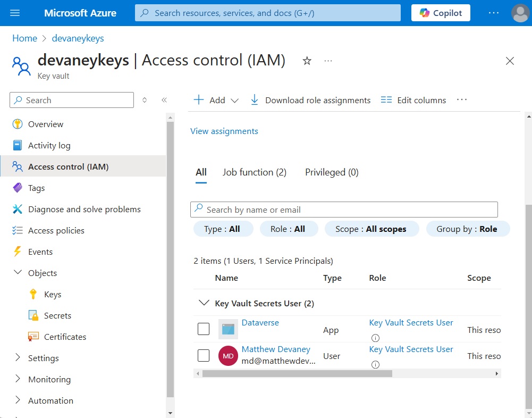Focus the sidebar menu search box
The image size is (532, 418).
(72, 100)
